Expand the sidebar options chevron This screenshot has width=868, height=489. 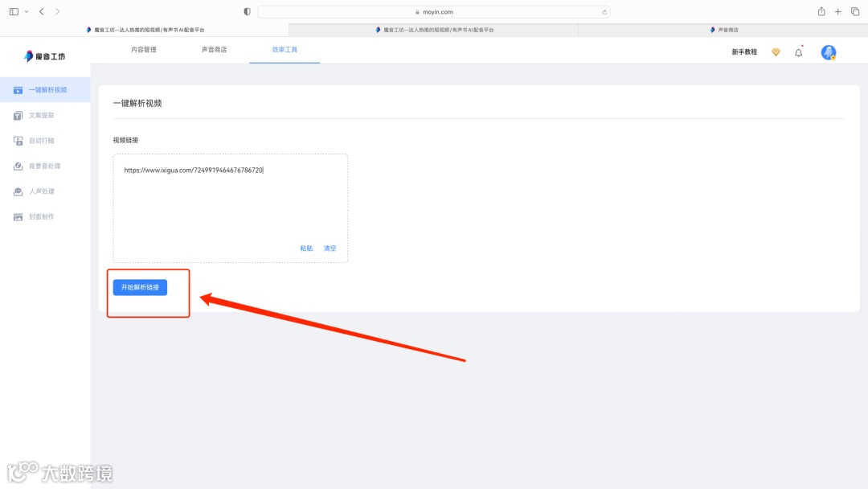[x=26, y=11]
